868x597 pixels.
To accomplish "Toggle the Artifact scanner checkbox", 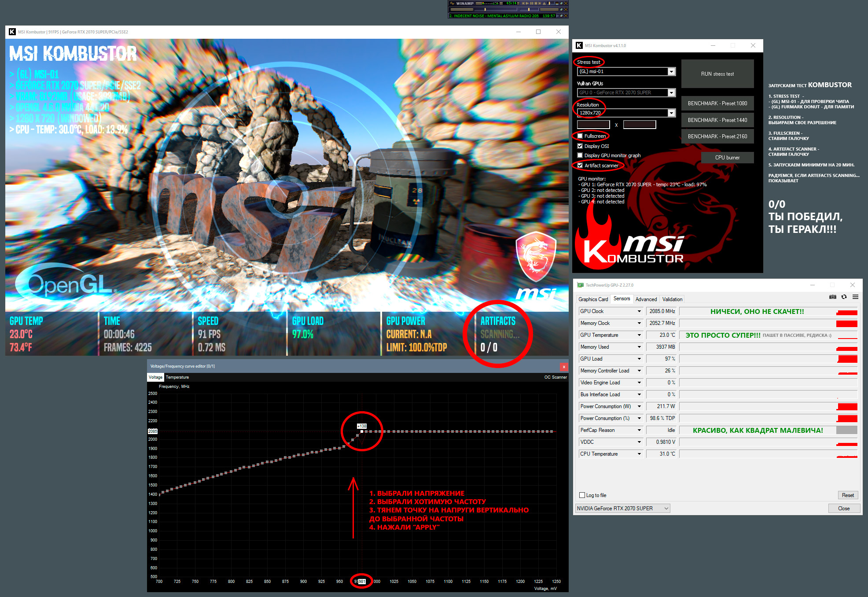I will pos(580,166).
